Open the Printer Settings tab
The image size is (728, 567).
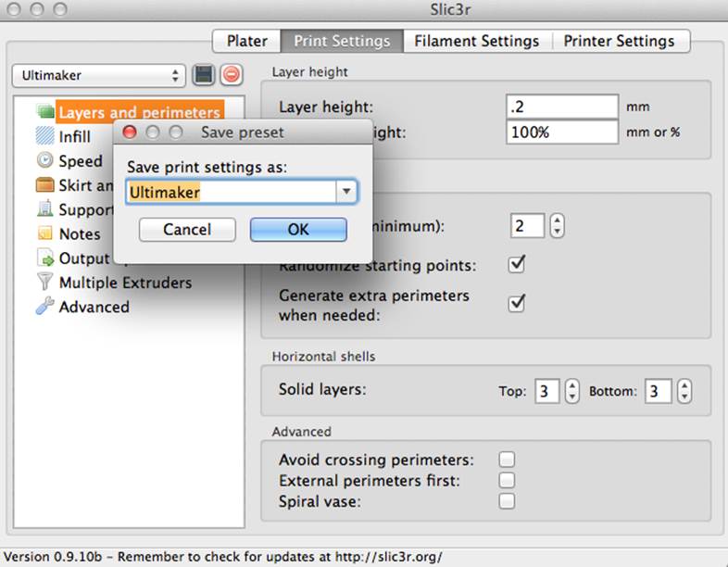tap(620, 41)
